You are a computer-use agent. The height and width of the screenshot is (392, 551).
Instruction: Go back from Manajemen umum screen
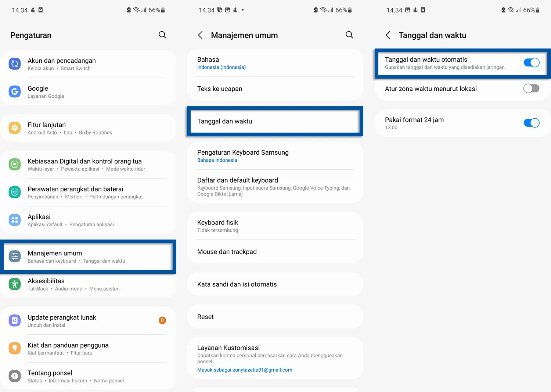tap(200, 35)
